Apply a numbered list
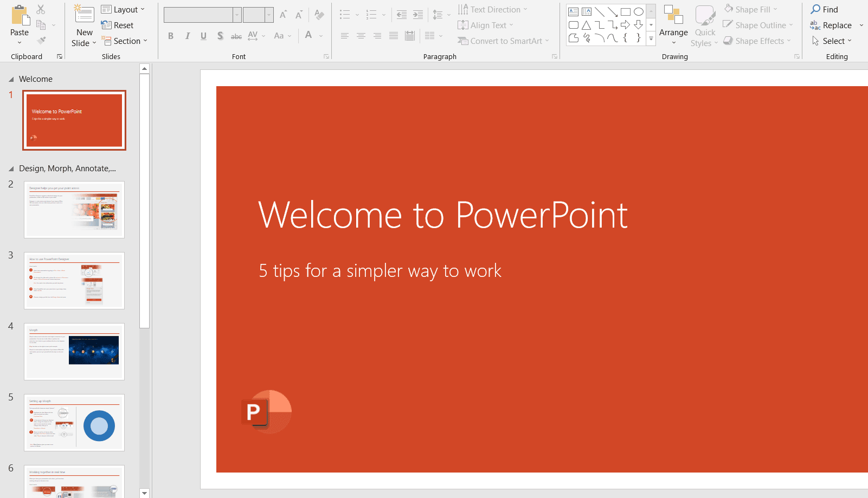The width and height of the screenshot is (868, 498). coord(372,14)
